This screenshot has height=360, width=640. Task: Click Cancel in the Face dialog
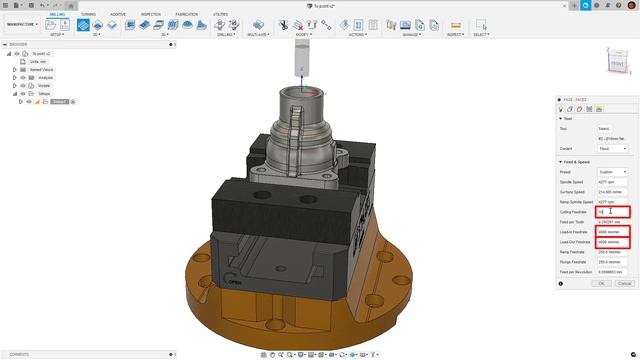point(624,283)
